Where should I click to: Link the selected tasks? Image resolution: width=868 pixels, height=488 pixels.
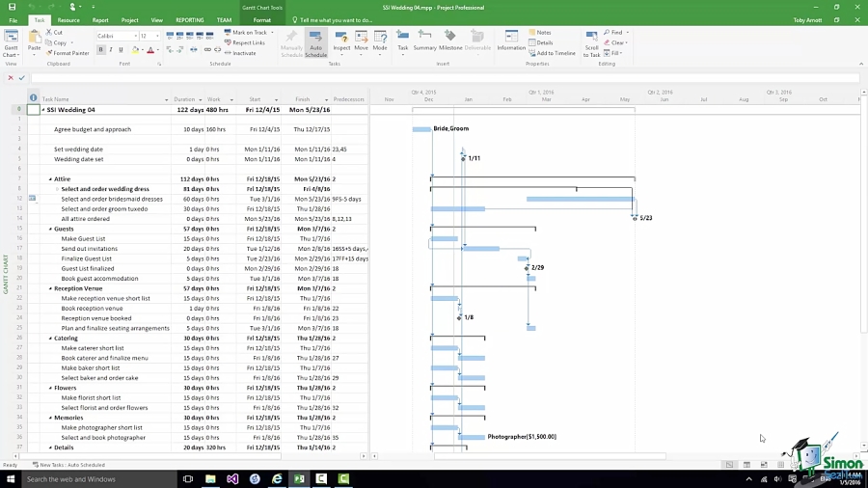click(207, 50)
